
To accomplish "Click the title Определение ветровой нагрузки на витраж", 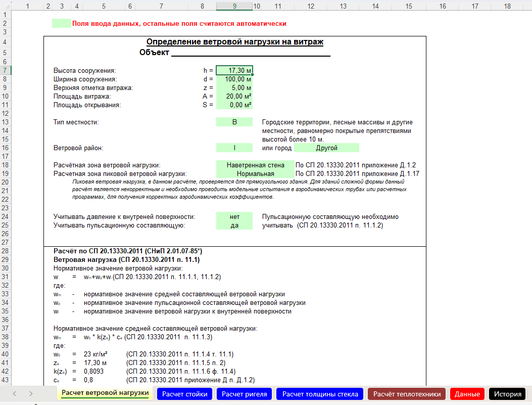I will (235, 42).
